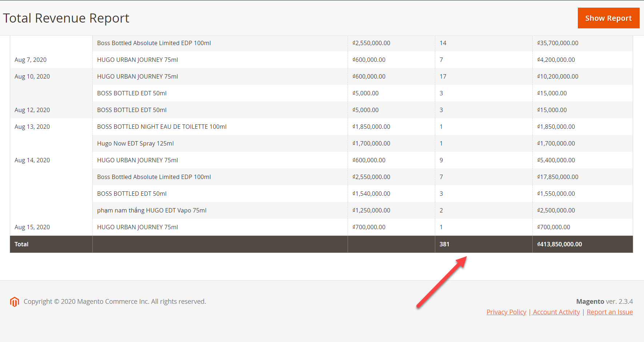Viewport: 644px width, 342px height.
Task: Select the ₫1,540,000.00 price cell
Action: click(371, 194)
